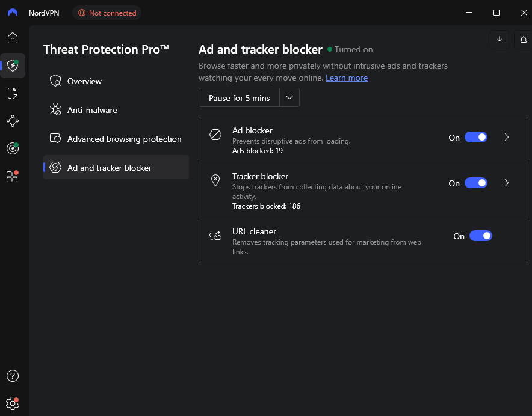Open the notifications bell icon
This screenshot has height=416, width=532.
coord(523,40)
